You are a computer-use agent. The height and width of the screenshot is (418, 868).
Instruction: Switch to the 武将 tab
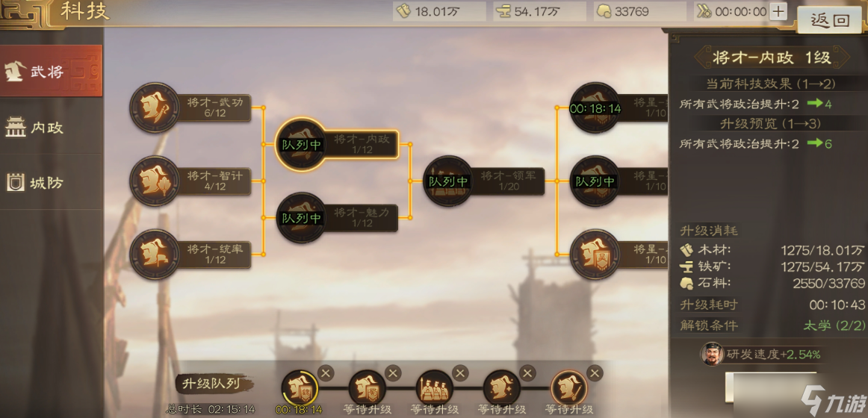point(51,71)
